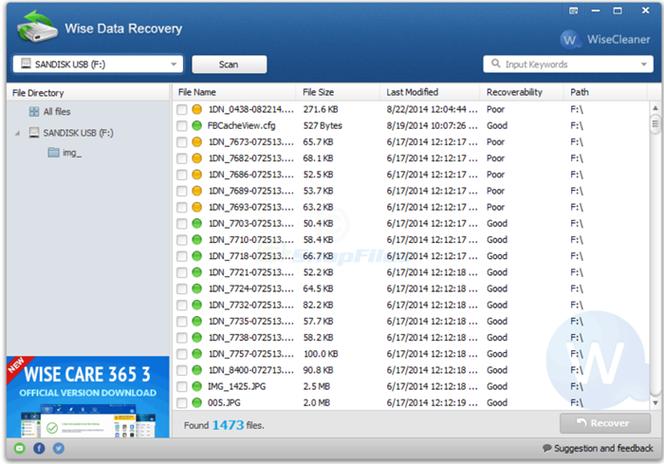The width and height of the screenshot is (664, 464).
Task: Click orange status dot of 1DN_0438-082214
Action: pos(197,109)
